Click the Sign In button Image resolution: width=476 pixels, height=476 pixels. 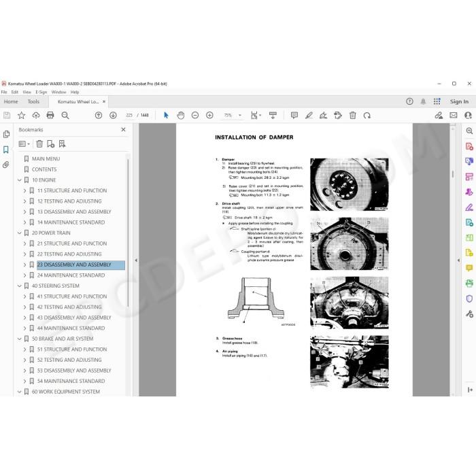point(459,102)
